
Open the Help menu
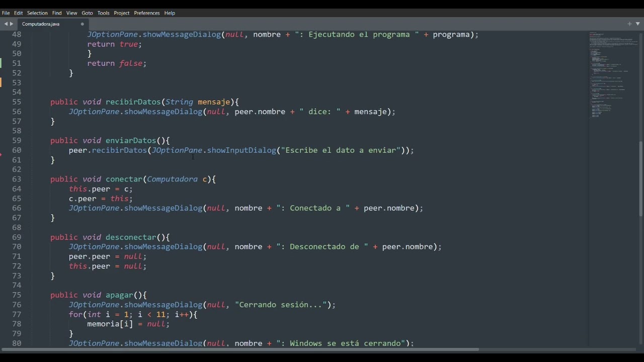pyautogui.click(x=170, y=13)
